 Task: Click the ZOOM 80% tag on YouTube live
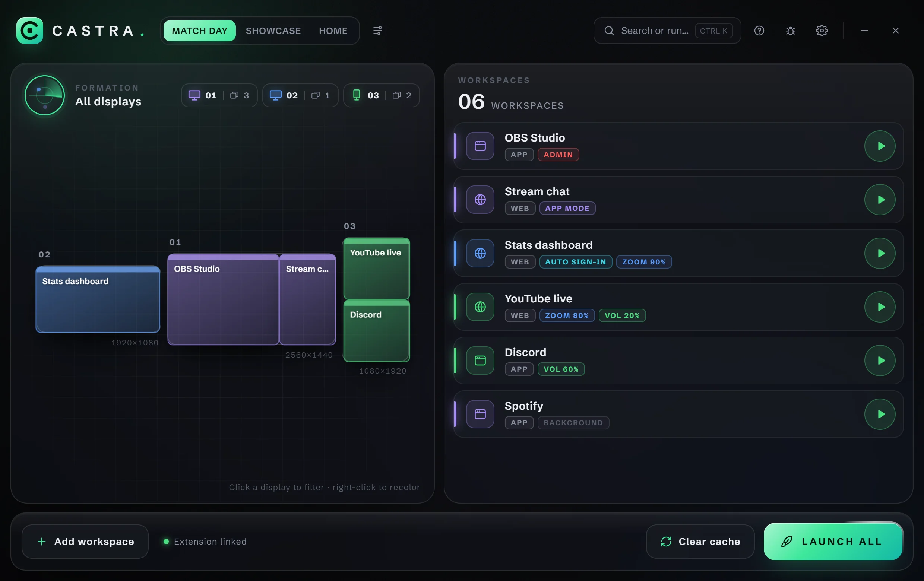coord(567,315)
